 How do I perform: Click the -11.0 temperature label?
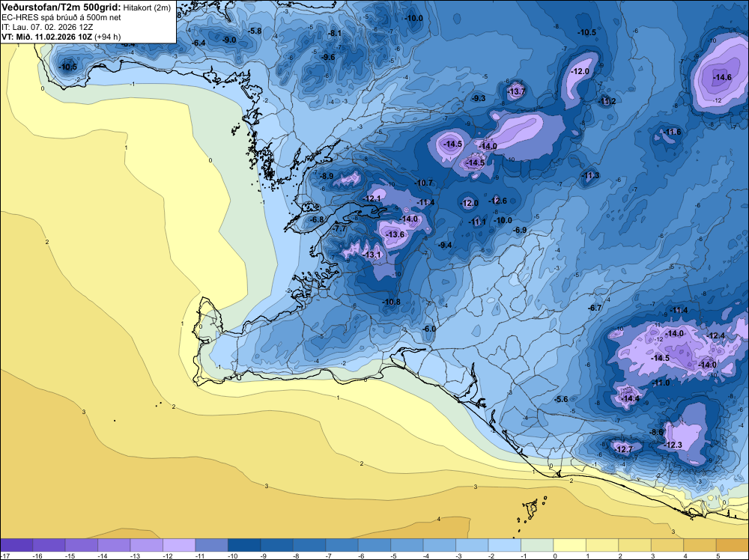tap(661, 383)
